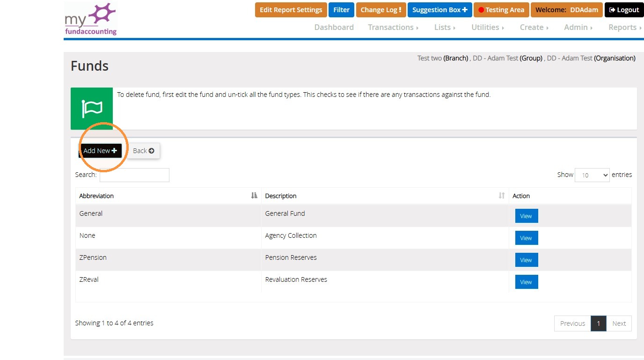Click the Welcome DDAdam button
The image size is (644, 360).
[x=566, y=10]
